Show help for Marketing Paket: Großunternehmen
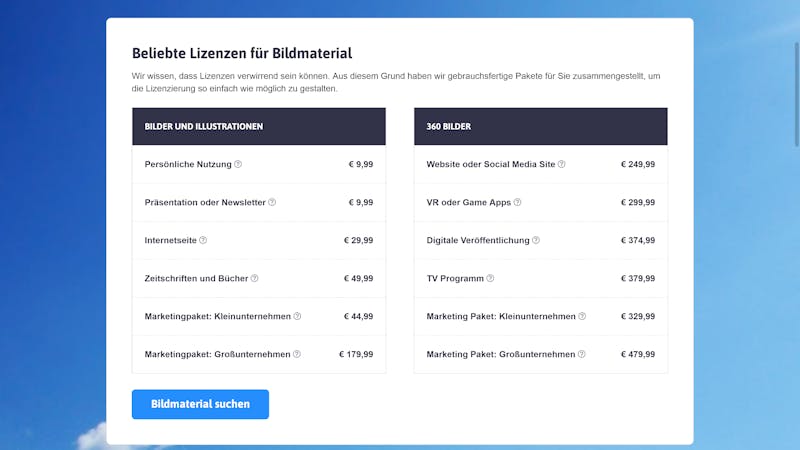The width and height of the screenshot is (800, 450). (x=581, y=354)
